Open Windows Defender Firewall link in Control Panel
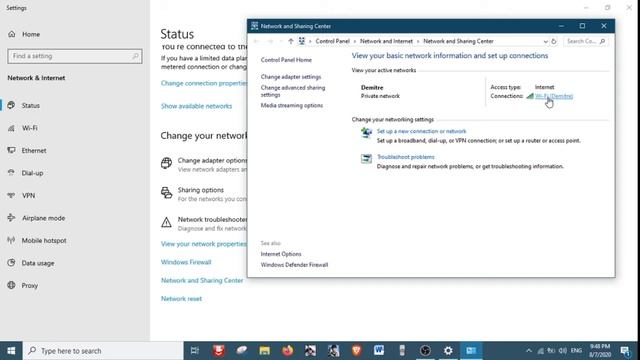The width and height of the screenshot is (640, 360). [294, 265]
